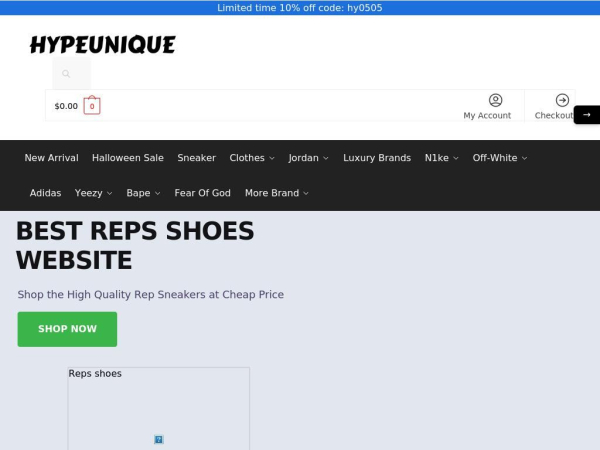Image resolution: width=600 pixels, height=450 pixels.
Task: Open the Luxury Brands menu item
Action: pyautogui.click(x=377, y=158)
